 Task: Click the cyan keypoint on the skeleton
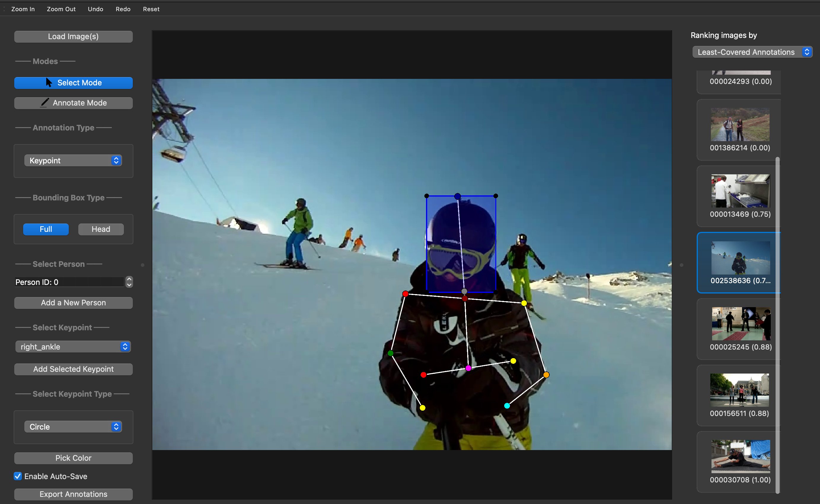click(x=507, y=406)
